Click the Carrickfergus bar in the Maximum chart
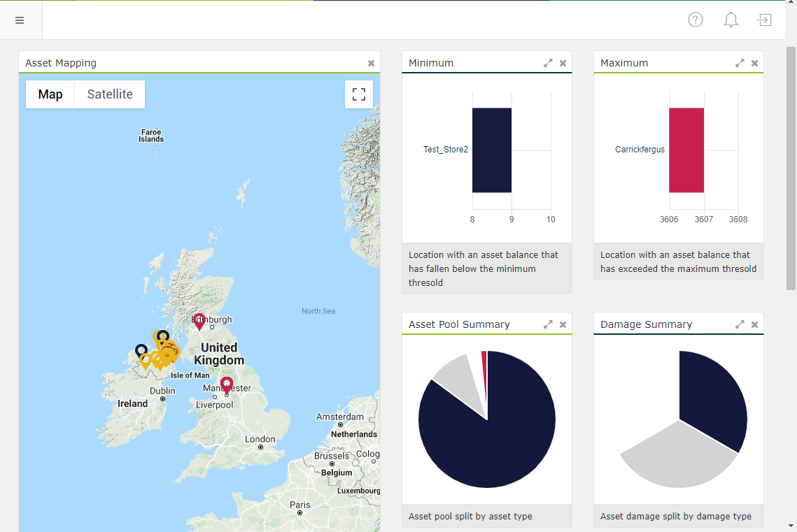 point(686,151)
